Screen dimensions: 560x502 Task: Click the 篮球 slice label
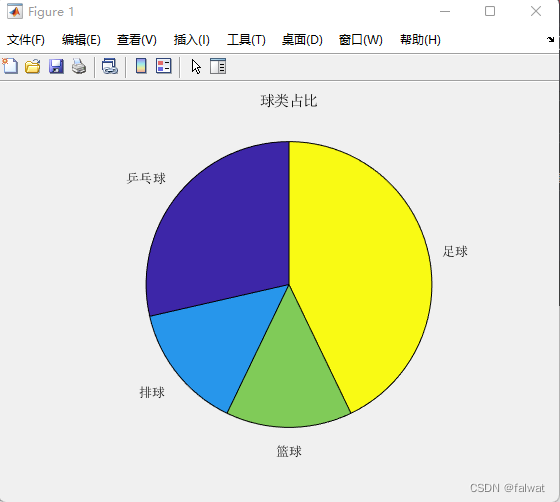[x=289, y=451]
